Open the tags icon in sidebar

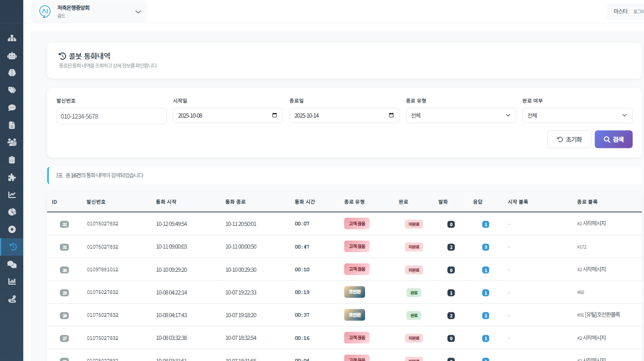tap(12, 90)
